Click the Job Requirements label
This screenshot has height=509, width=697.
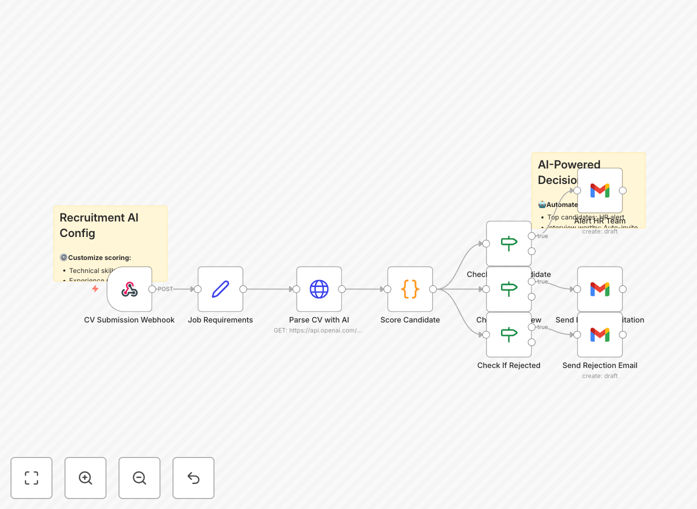point(220,320)
